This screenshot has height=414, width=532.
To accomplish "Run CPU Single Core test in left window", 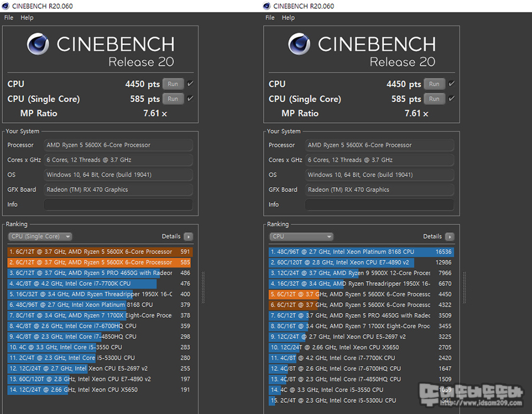I will [x=173, y=99].
